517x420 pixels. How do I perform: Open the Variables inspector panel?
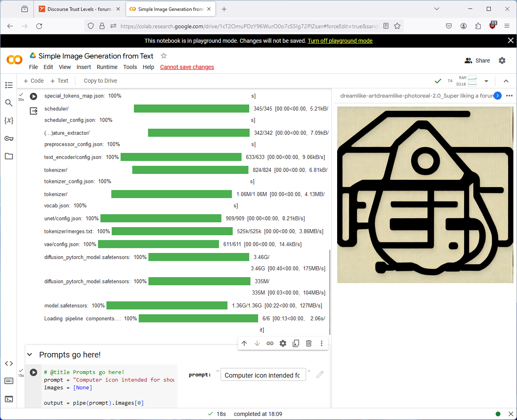tap(9, 120)
